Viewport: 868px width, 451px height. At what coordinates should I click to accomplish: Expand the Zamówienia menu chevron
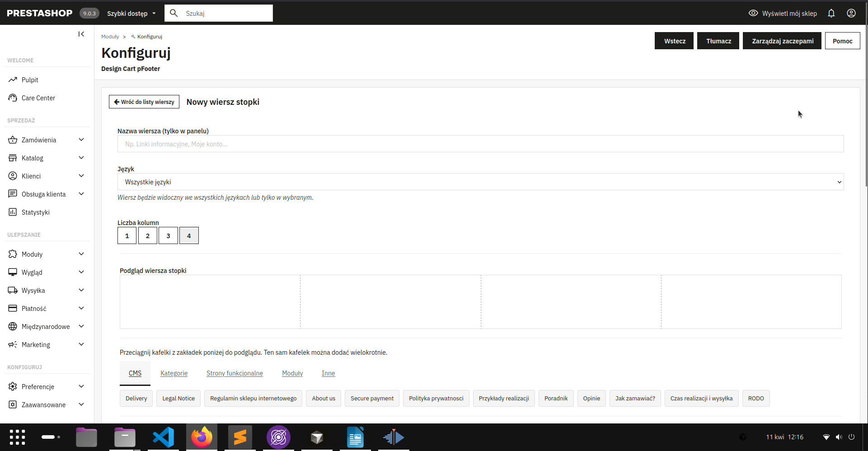point(81,140)
